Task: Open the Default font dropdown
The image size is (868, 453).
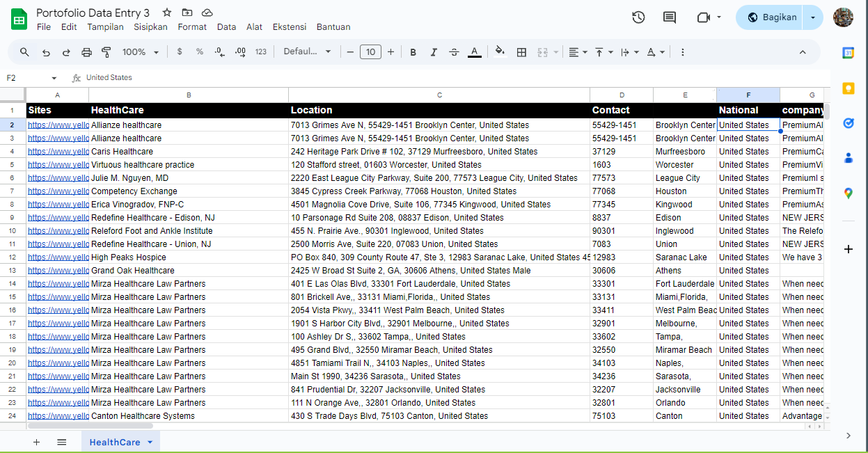Action: pyautogui.click(x=307, y=52)
